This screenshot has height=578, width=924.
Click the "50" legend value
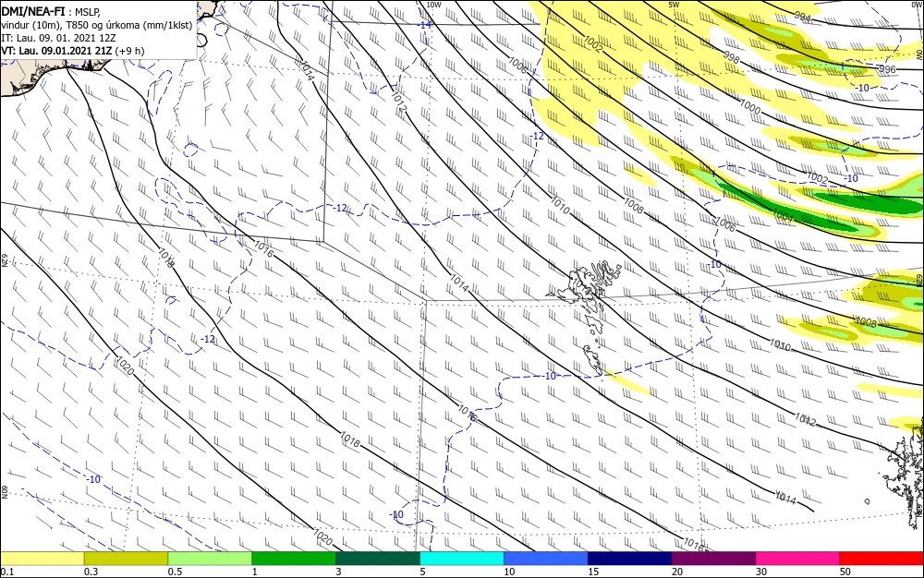tap(845, 572)
